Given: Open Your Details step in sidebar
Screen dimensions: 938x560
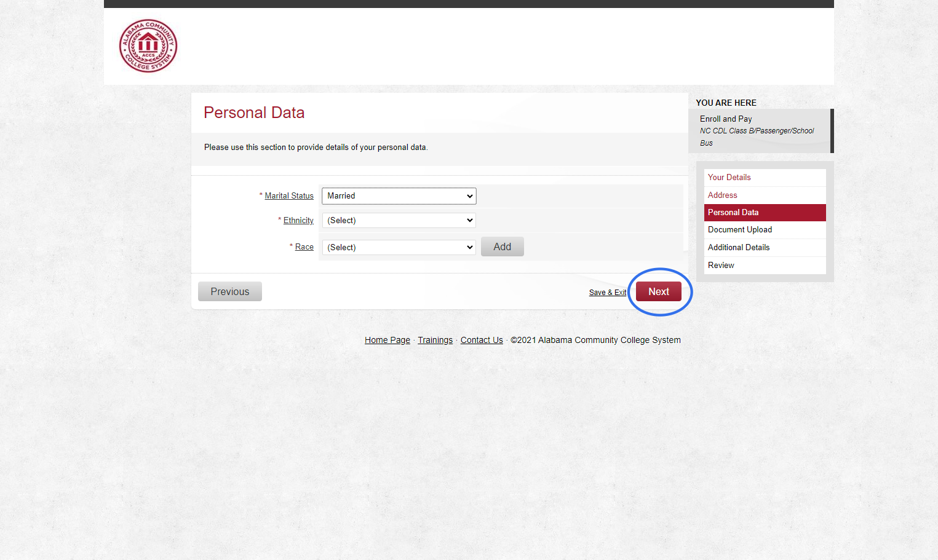Looking at the screenshot, I should tap(765, 178).
